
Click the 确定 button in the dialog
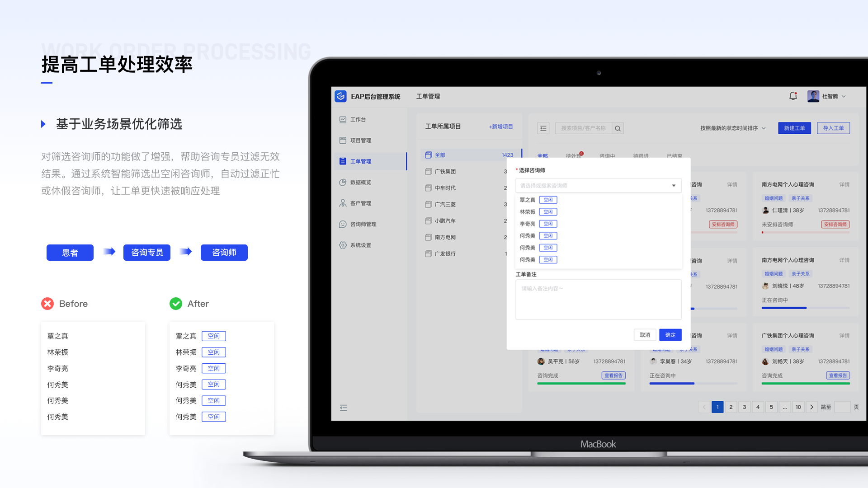click(x=670, y=335)
